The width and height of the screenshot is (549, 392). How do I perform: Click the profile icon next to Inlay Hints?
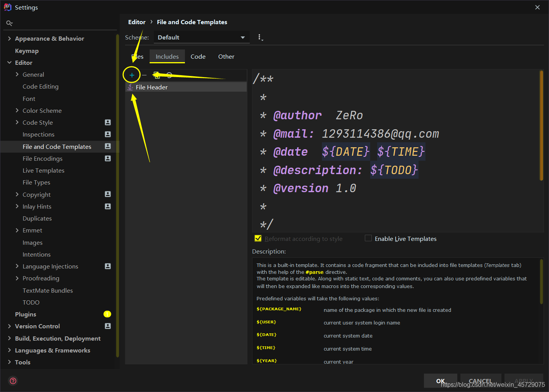coord(108,206)
